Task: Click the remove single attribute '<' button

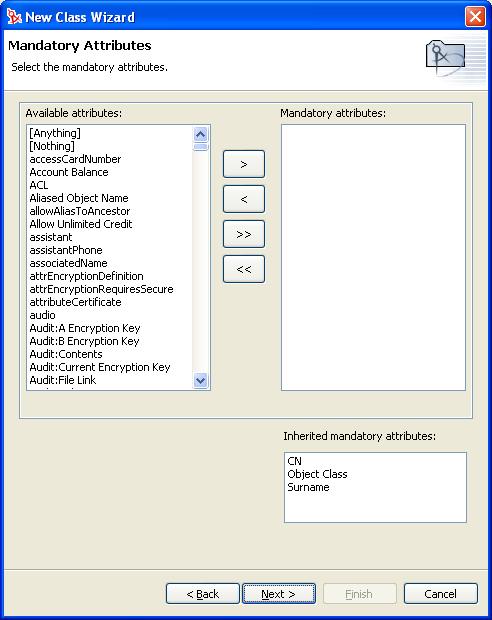Action: [x=244, y=199]
